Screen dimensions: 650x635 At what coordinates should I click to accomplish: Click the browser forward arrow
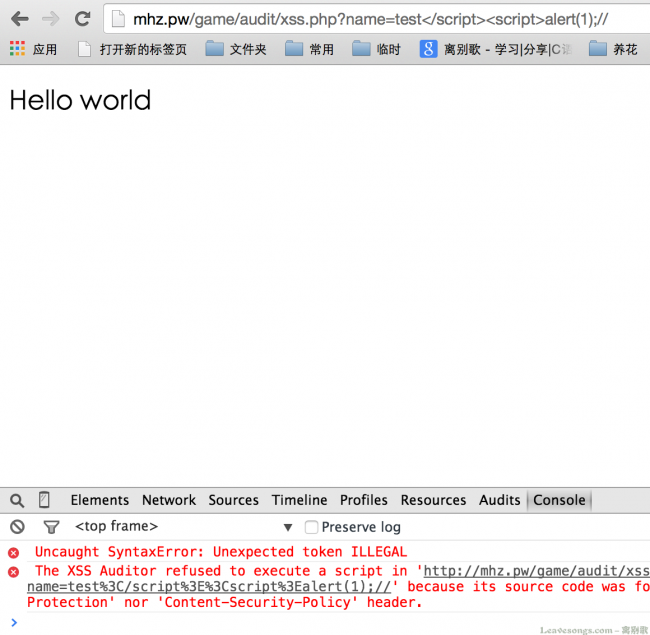coord(51,19)
